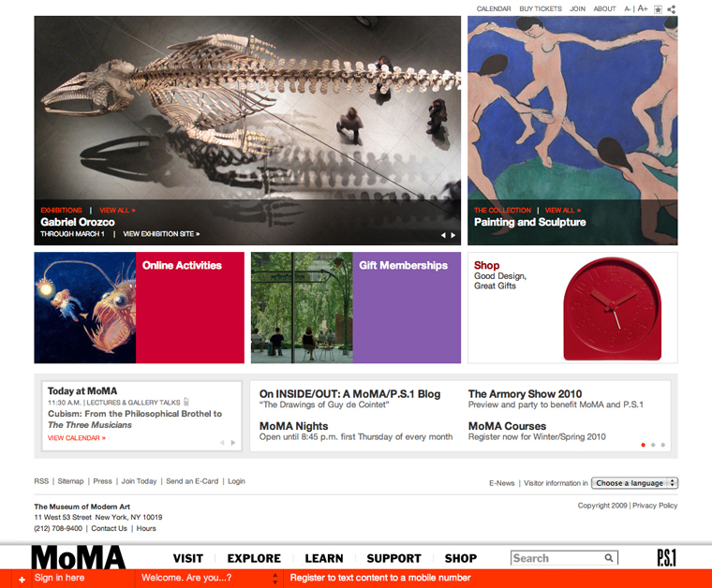Click the share icon in top bar
The height and width of the screenshot is (588, 712).
click(x=672, y=9)
